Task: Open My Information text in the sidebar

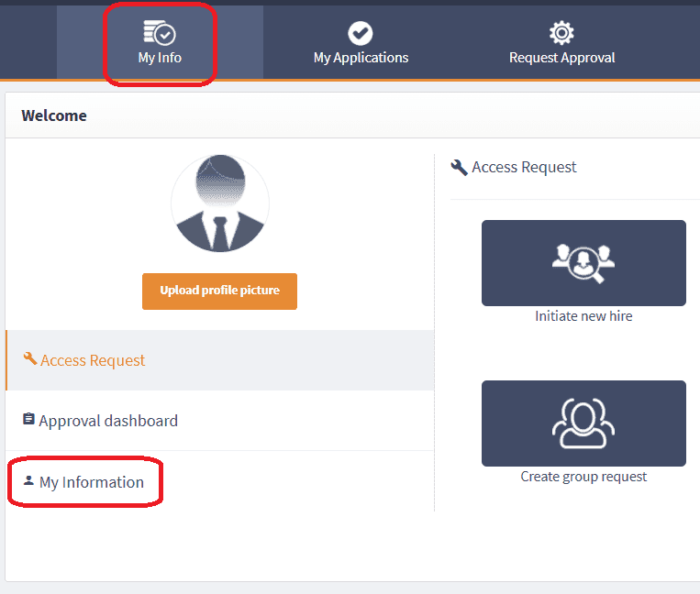Action: tap(92, 482)
